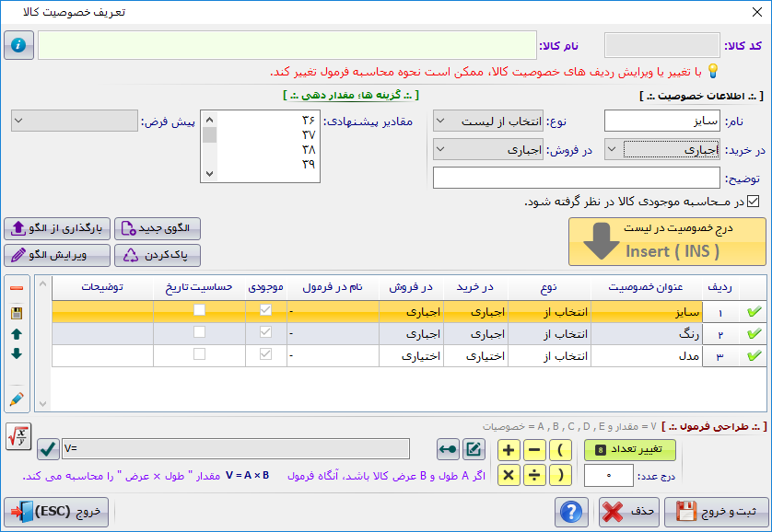Click the yellow Insert ( INS ) button
Viewport: 772px width, 532px height.
667,242
